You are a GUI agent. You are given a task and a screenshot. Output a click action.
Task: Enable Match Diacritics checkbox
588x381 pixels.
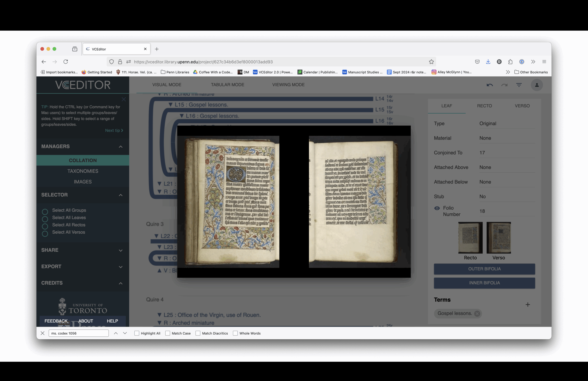point(198,333)
